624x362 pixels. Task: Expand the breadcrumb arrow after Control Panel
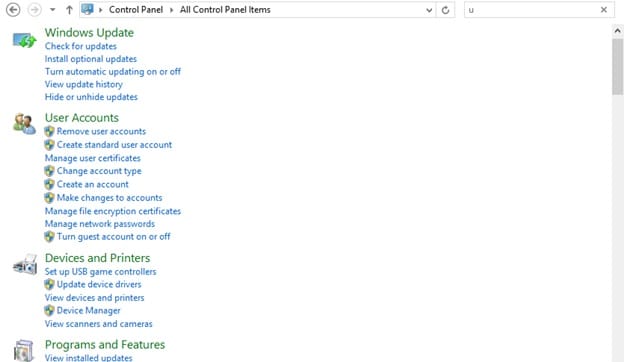(x=172, y=10)
